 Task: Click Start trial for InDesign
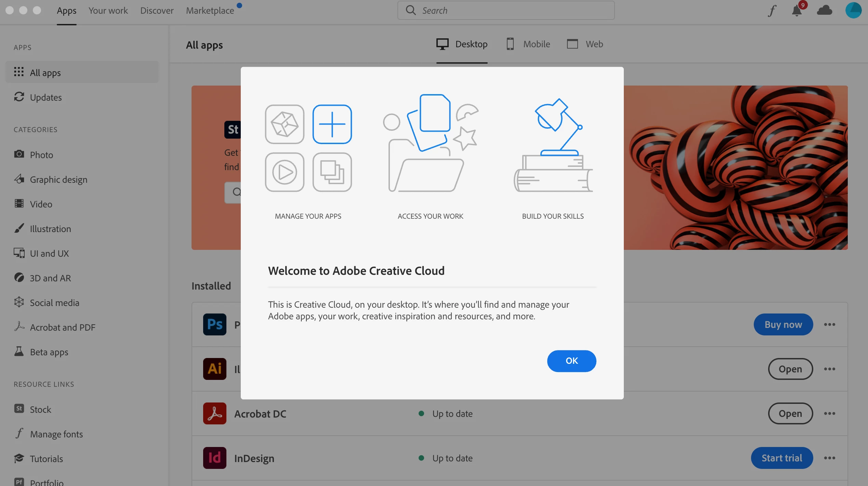[781, 458]
